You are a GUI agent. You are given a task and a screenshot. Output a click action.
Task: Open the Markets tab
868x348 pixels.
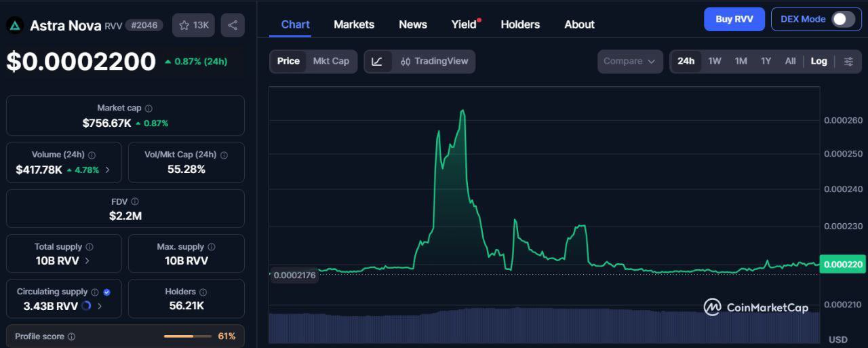click(x=354, y=24)
